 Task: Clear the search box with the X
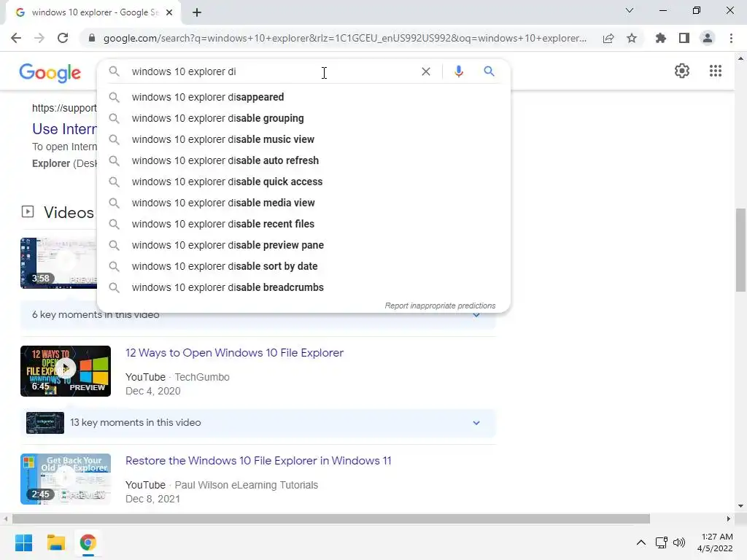tap(426, 71)
